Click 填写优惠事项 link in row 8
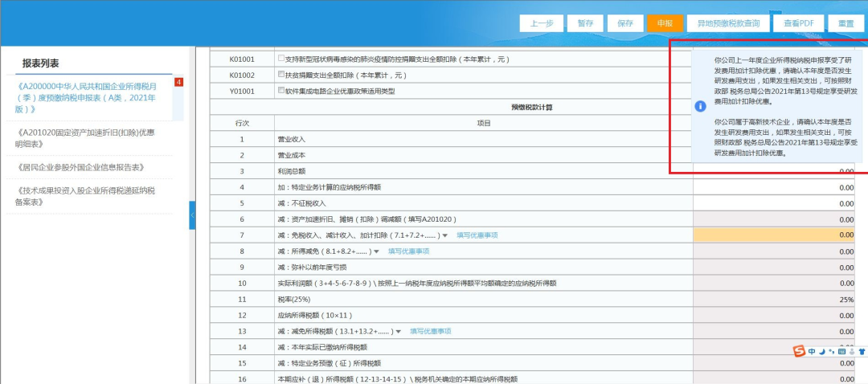 408,251
